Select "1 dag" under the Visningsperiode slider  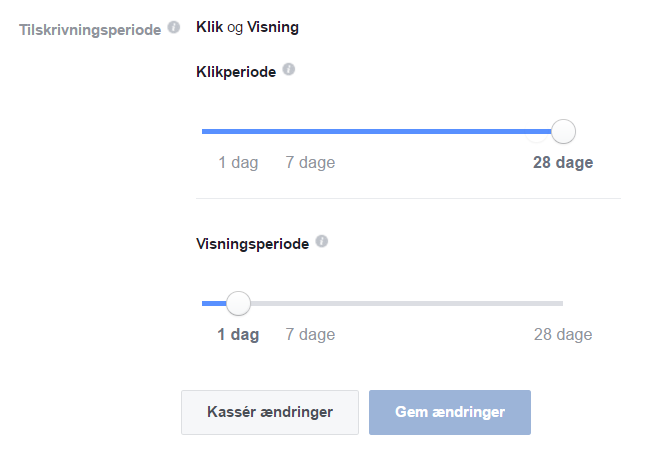pyautogui.click(x=238, y=335)
